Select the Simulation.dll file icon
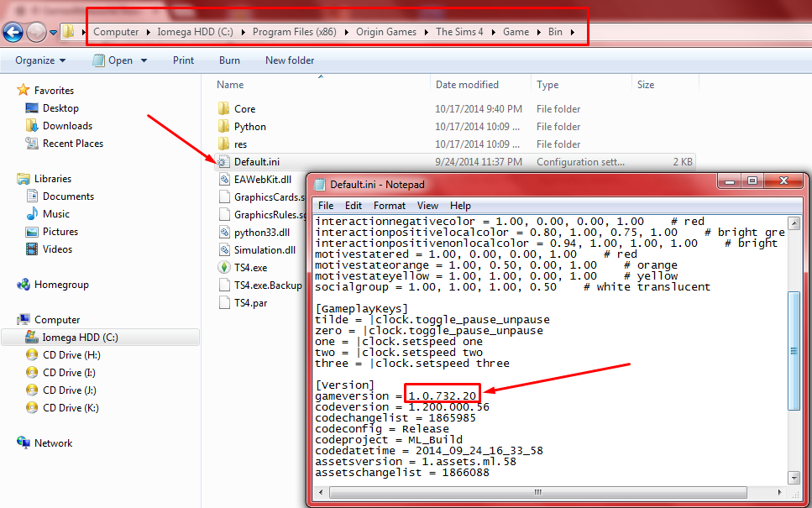The image size is (812, 508). (x=223, y=249)
